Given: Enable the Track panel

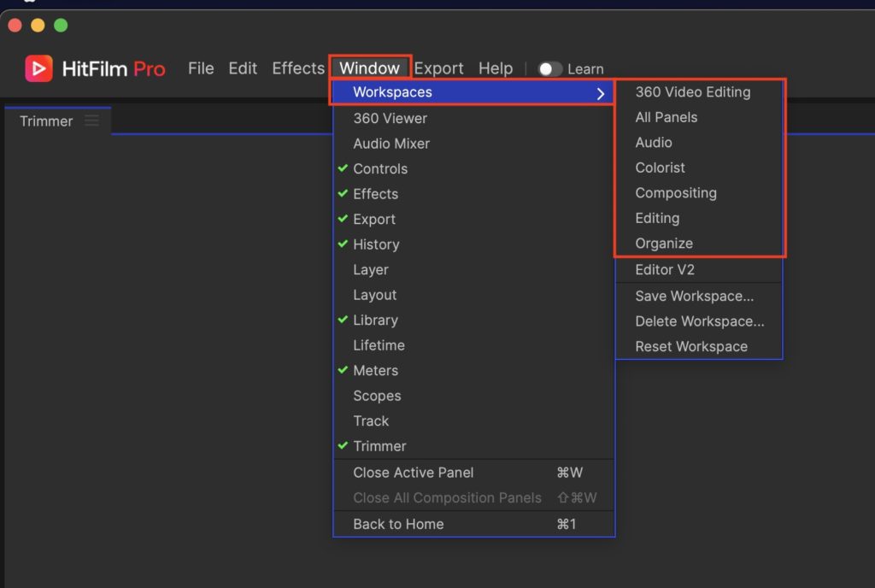Looking at the screenshot, I should point(473,420).
